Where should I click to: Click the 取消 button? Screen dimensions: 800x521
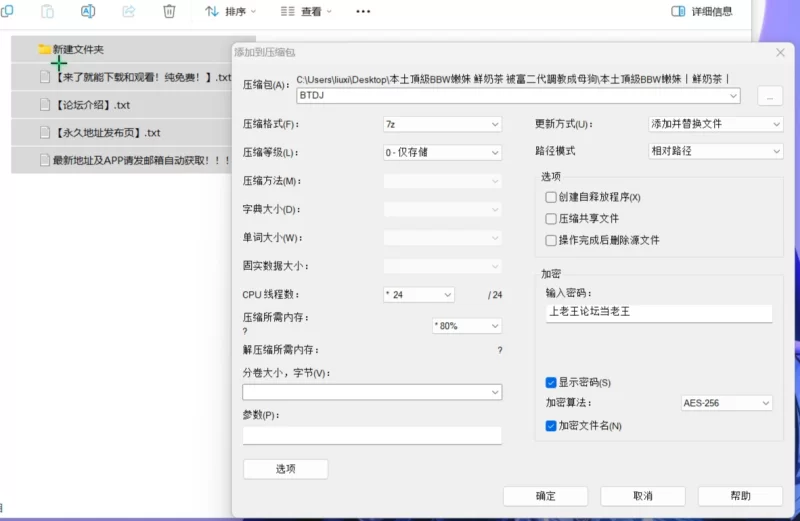[x=642, y=496]
